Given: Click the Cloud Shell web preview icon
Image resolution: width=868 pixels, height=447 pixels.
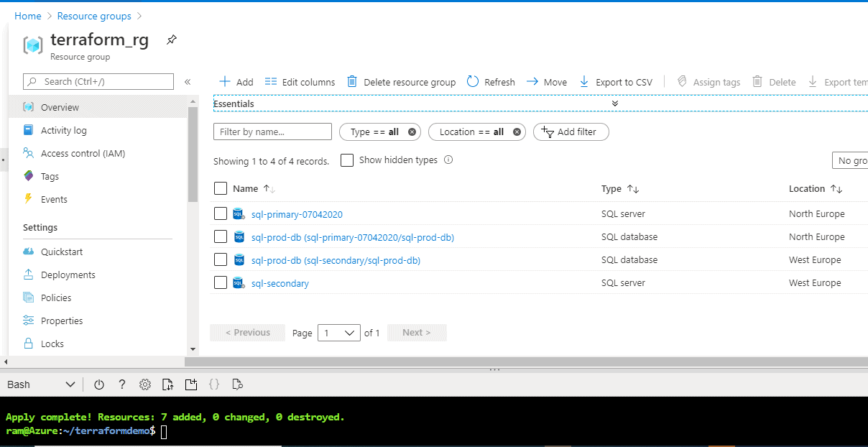Looking at the screenshot, I should (237, 384).
